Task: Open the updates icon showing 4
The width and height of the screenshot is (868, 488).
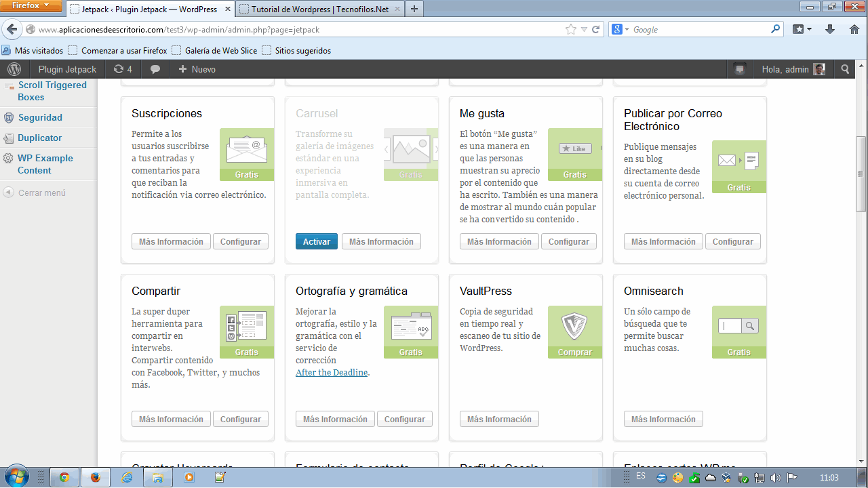Action: (x=123, y=69)
